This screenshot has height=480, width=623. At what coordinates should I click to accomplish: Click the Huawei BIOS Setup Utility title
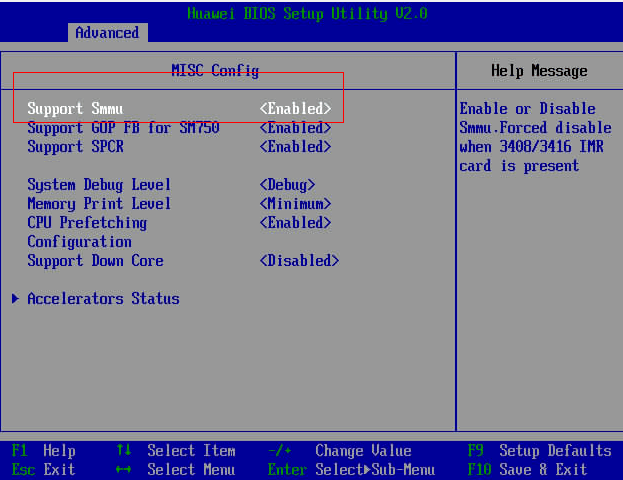(308, 14)
